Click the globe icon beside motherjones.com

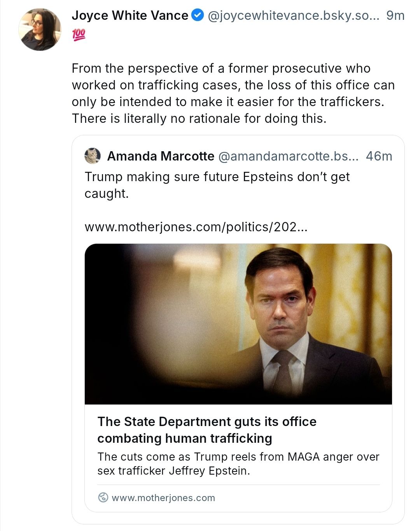coord(103,498)
